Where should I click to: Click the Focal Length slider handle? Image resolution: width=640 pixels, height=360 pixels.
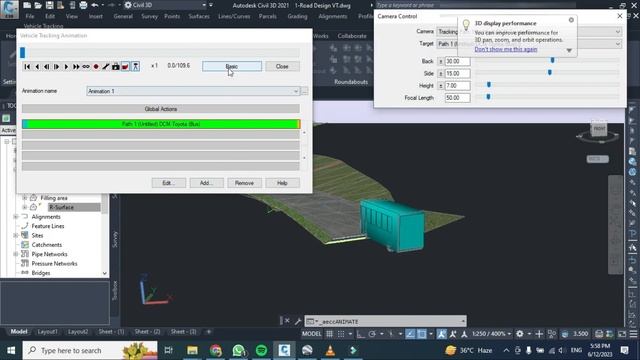[x=488, y=97]
